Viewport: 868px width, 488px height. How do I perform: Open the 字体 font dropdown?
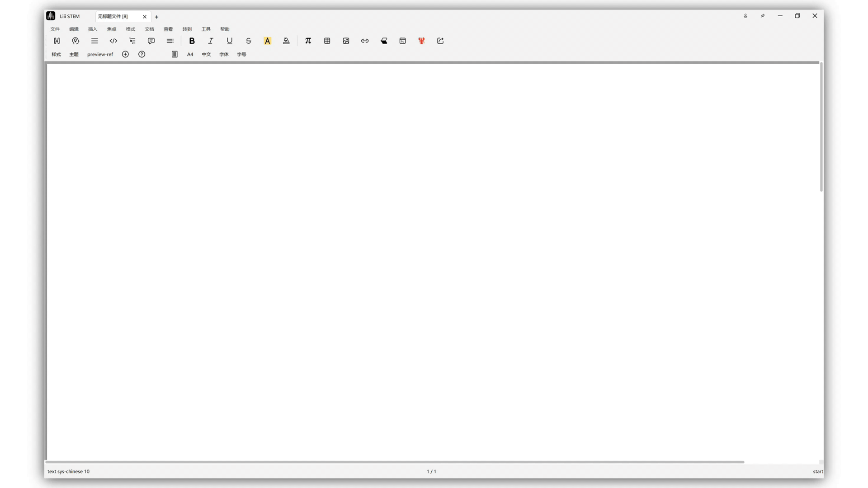click(224, 54)
